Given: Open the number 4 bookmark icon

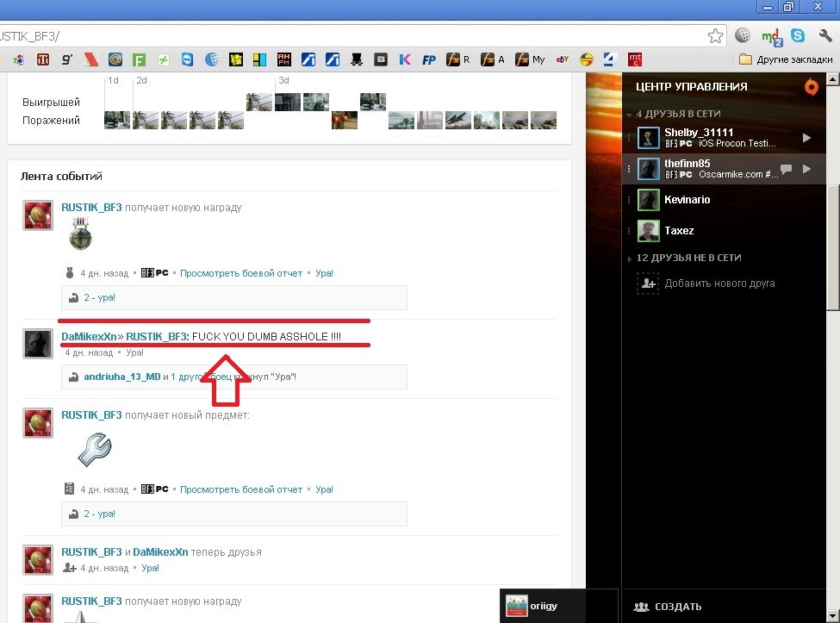Looking at the screenshot, I should (609, 59).
